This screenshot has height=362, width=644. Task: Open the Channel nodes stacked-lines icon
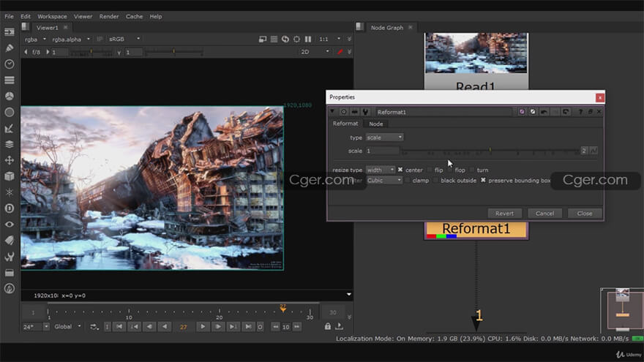[9, 80]
